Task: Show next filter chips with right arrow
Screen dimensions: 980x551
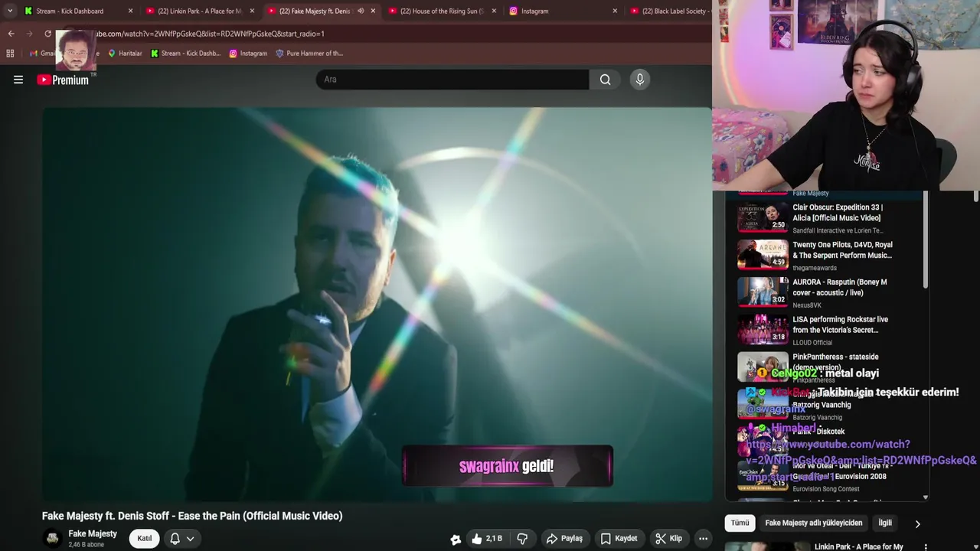Action: [x=917, y=523]
